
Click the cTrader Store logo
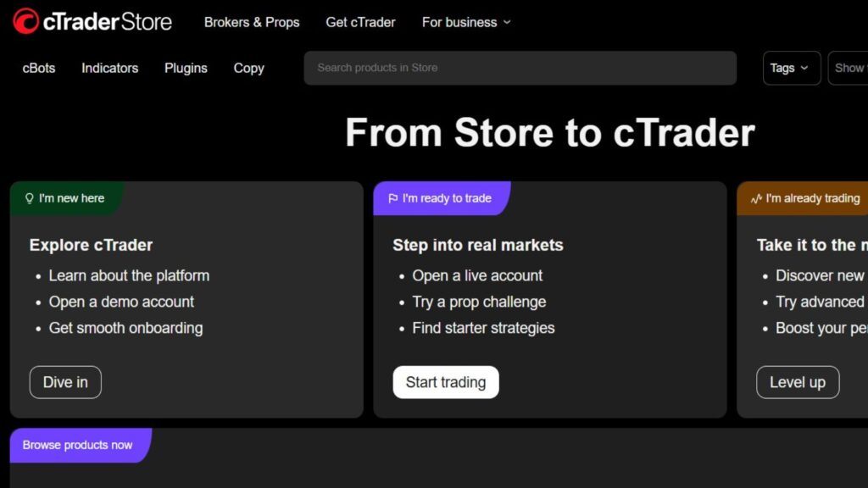coord(92,21)
